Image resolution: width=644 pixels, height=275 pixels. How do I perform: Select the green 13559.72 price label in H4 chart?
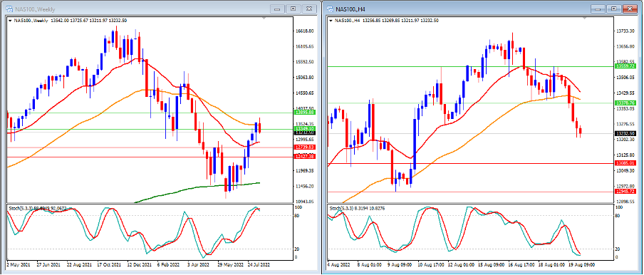tap(625, 66)
